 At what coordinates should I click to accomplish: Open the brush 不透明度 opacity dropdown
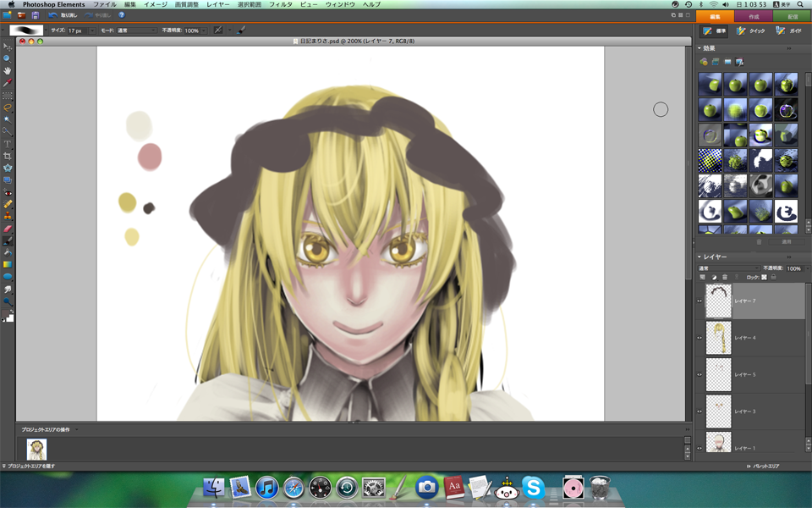204,30
